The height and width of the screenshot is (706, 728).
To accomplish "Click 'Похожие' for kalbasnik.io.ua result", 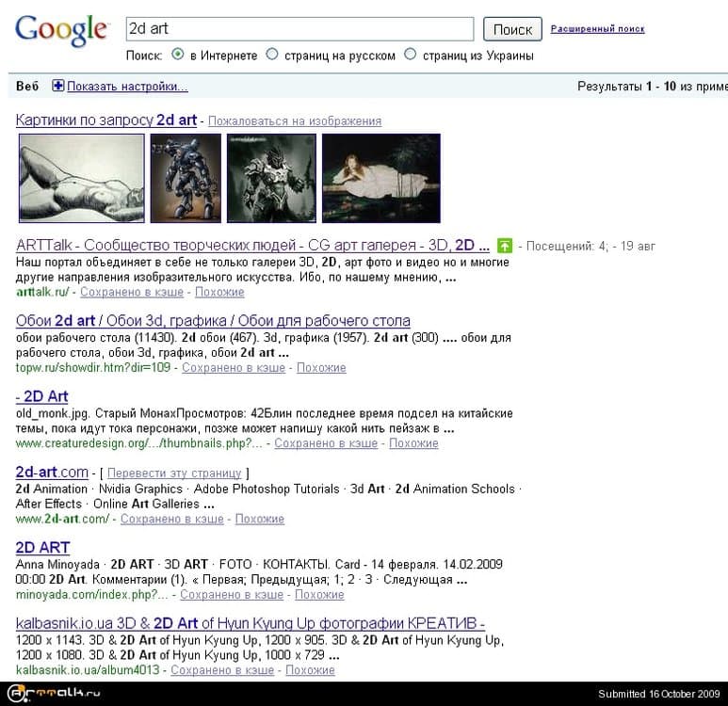I will pos(310,670).
